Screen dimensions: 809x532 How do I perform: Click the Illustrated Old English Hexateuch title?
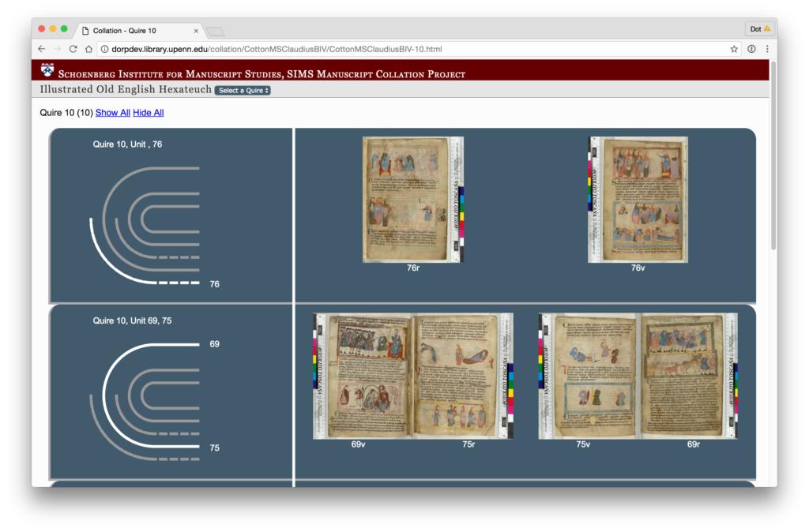click(126, 89)
